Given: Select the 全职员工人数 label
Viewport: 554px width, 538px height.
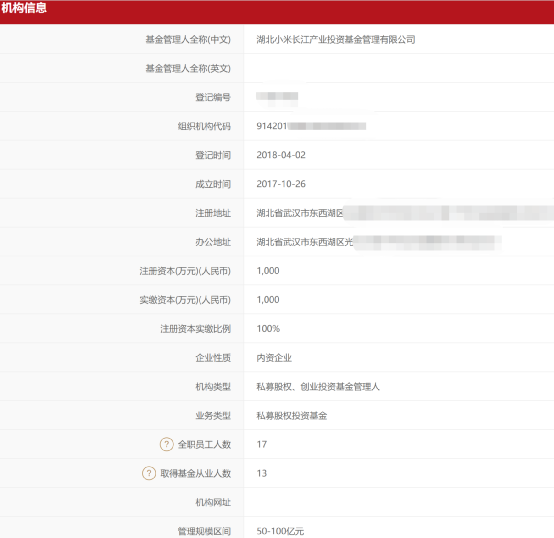Looking at the screenshot, I should pyautogui.click(x=204, y=444).
